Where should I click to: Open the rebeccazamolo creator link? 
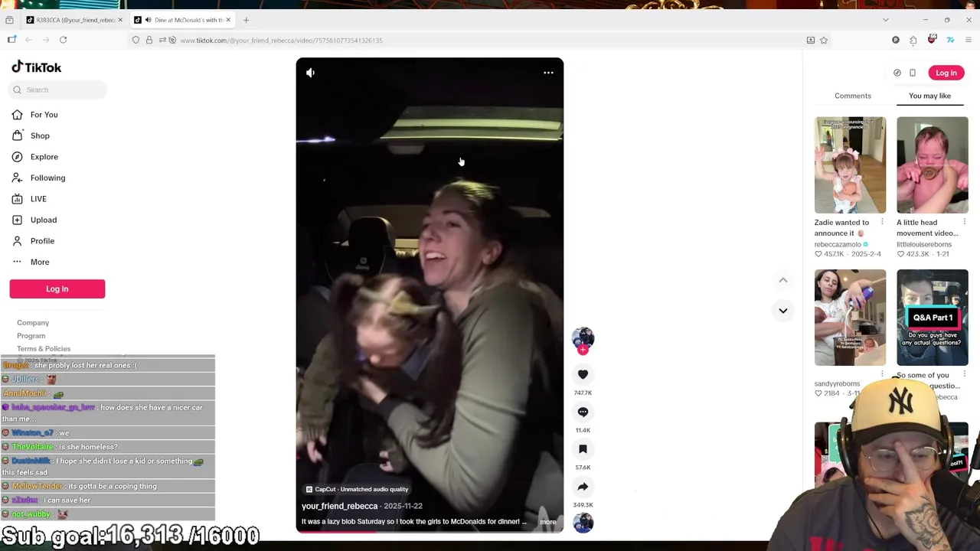click(x=838, y=244)
